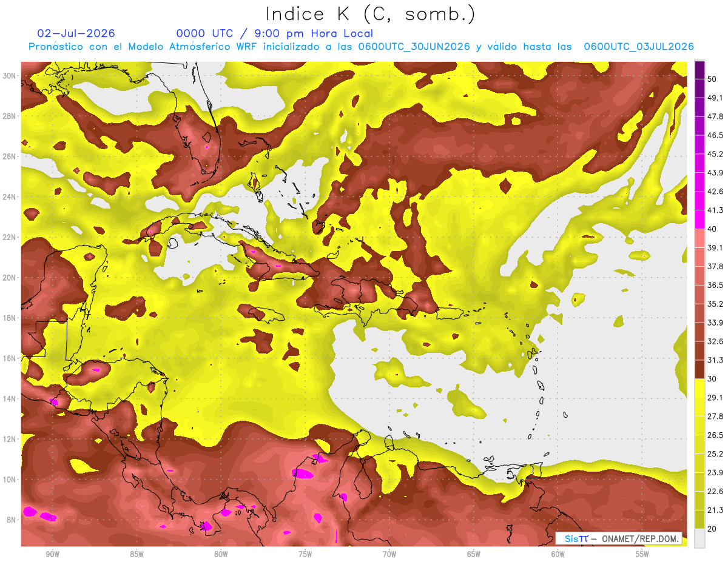Click the colorbar value "36.5"
728x562 pixels.
pyautogui.click(x=715, y=285)
